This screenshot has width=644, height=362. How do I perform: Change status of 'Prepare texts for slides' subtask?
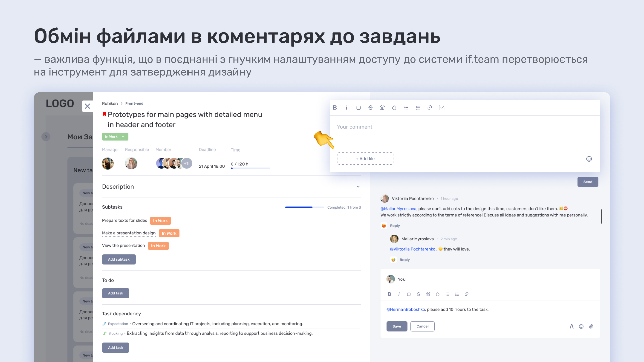[160, 221]
